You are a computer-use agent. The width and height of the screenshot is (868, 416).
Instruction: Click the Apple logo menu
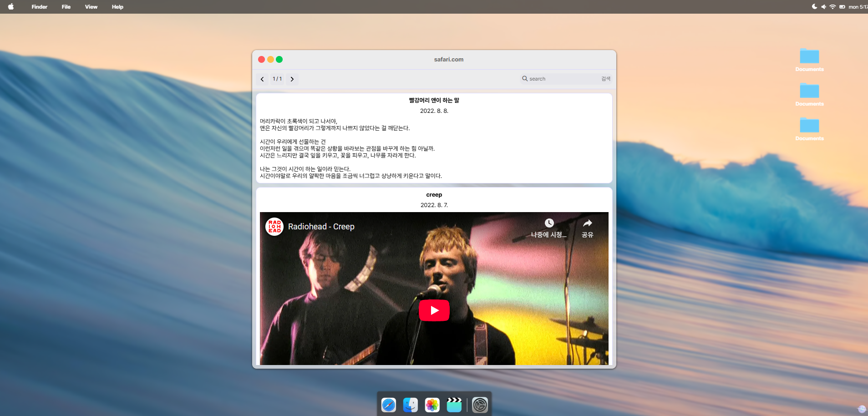coord(11,7)
